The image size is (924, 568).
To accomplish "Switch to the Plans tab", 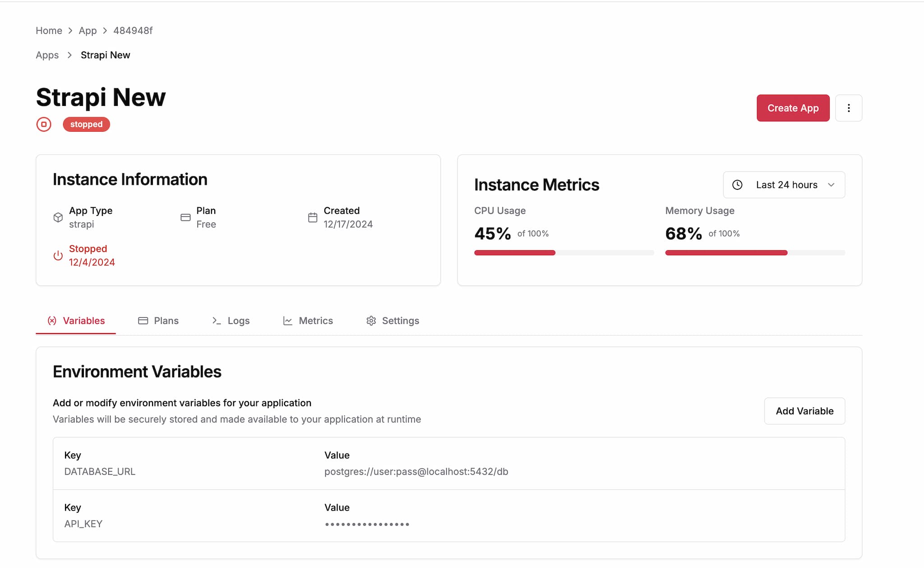I will pos(158,321).
